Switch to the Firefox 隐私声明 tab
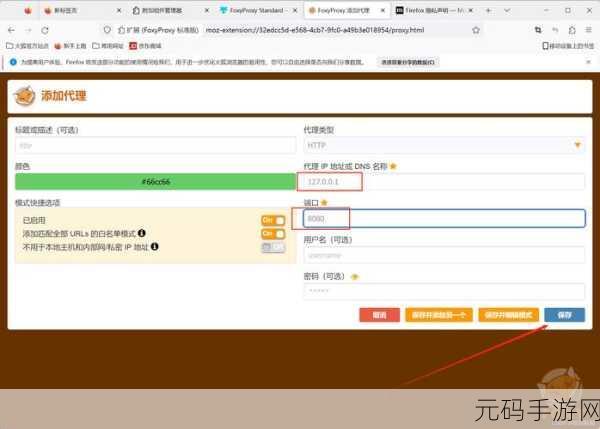Screen dimensions: 600x429 click(435, 11)
